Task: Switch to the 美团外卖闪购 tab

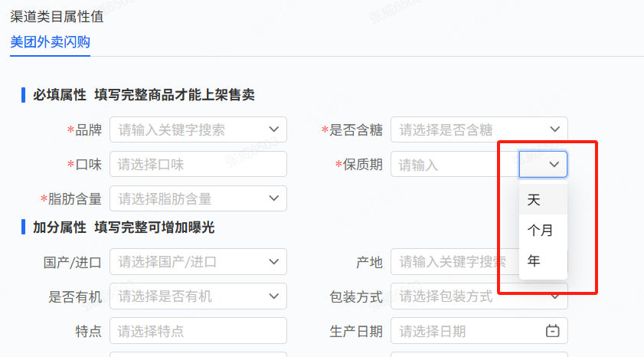Action: tap(50, 42)
